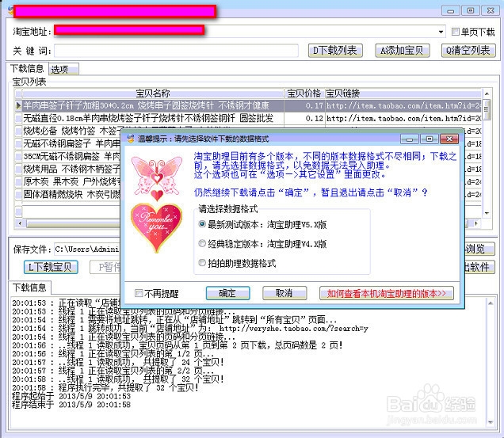This screenshot has height=438, width=504.
Task: Tick the checkbox of row 原木炭 果木炭
Action: coord(19,181)
